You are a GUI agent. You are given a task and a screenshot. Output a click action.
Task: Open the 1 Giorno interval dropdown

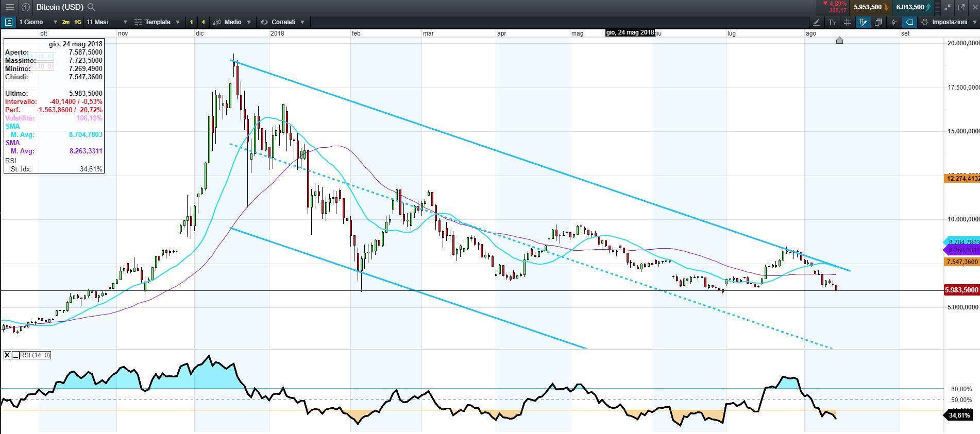tap(38, 22)
